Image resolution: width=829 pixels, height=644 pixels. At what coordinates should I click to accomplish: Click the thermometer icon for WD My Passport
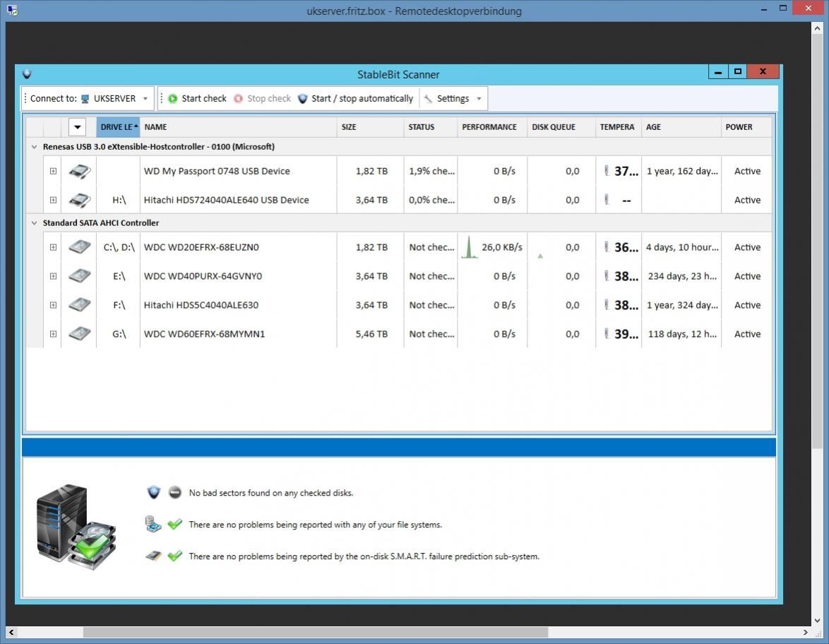tap(607, 171)
